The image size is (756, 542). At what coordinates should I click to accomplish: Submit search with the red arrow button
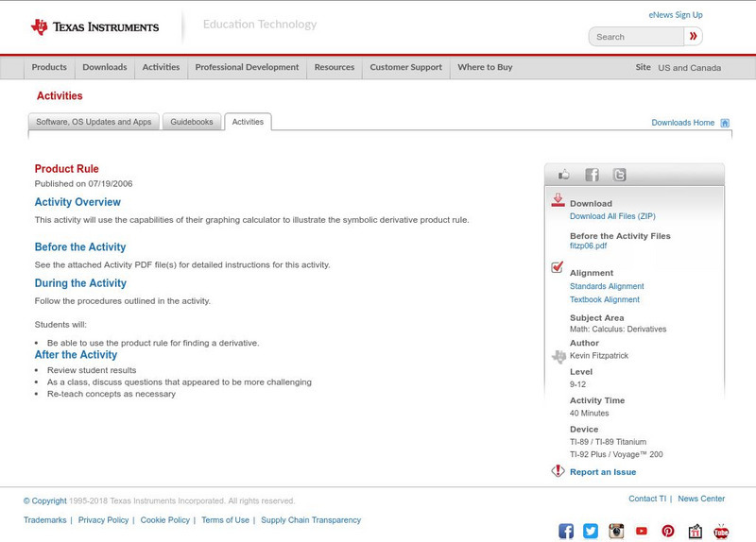pos(693,36)
